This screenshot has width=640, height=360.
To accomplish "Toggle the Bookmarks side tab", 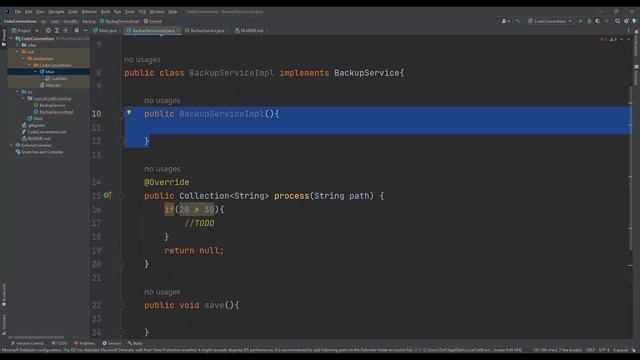I will (4, 295).
